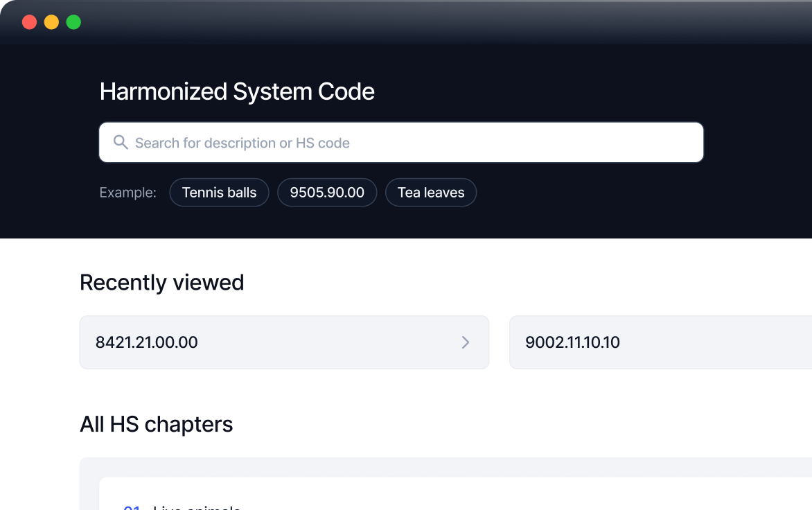Click the Harmonized System Code title

237,91
